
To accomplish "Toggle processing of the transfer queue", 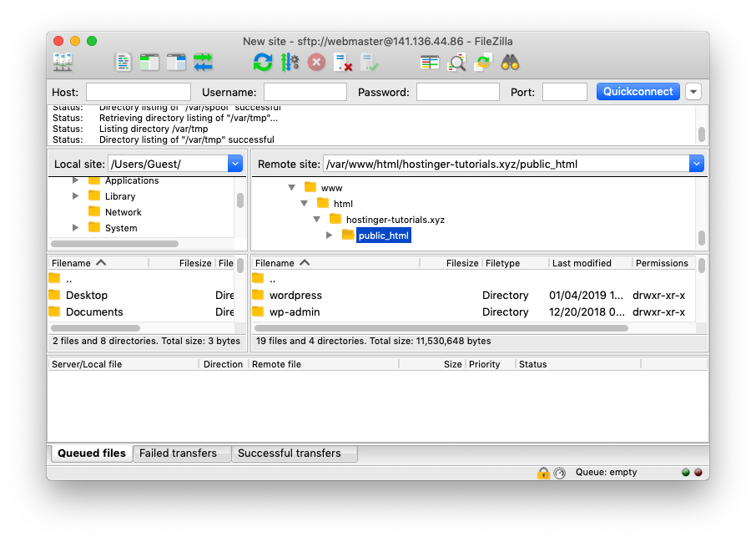I will 290,63.
